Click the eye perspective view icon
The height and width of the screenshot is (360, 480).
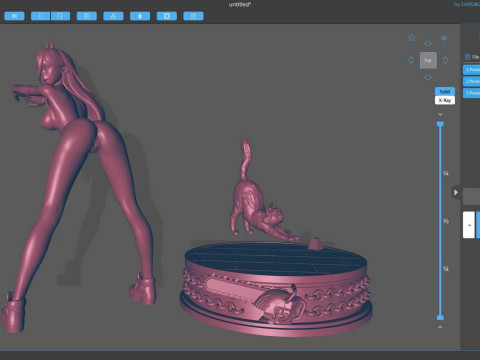(x=444, y=38)
